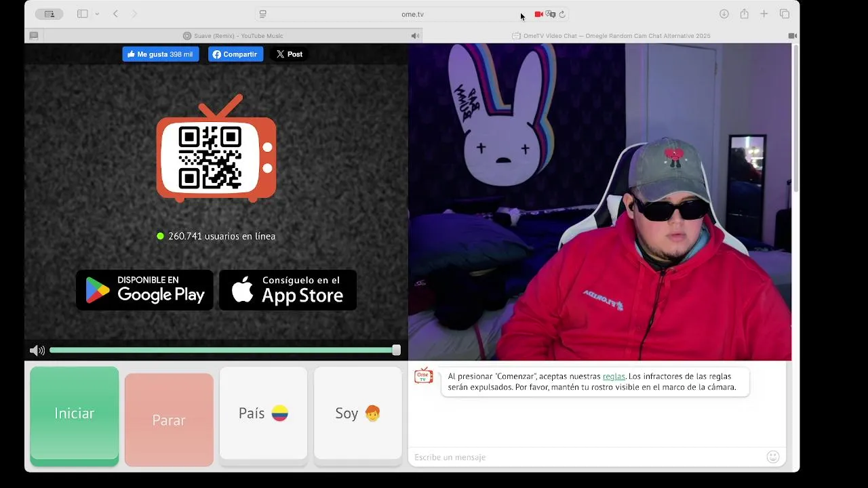Open the emoji picker smiley icon
This screenshot has height=488, width=868.
click(x=773, y=457)
